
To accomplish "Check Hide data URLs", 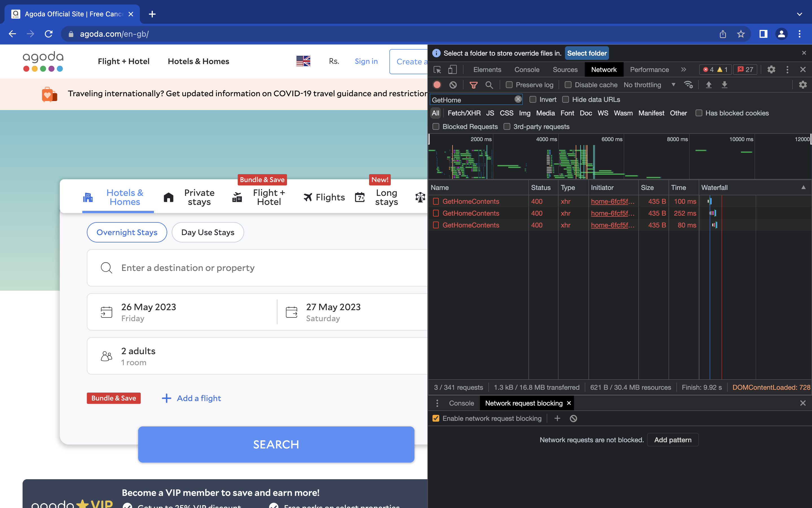I will point(566,99).
